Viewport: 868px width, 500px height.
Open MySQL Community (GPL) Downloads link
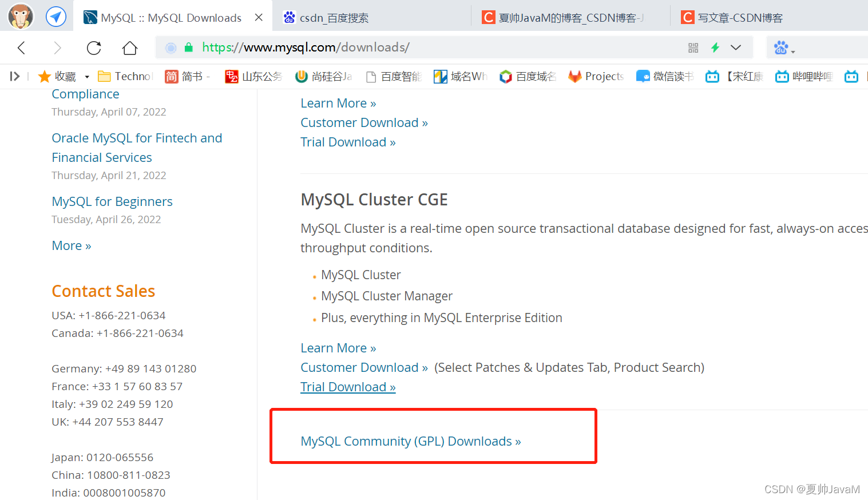pos(411,441)
